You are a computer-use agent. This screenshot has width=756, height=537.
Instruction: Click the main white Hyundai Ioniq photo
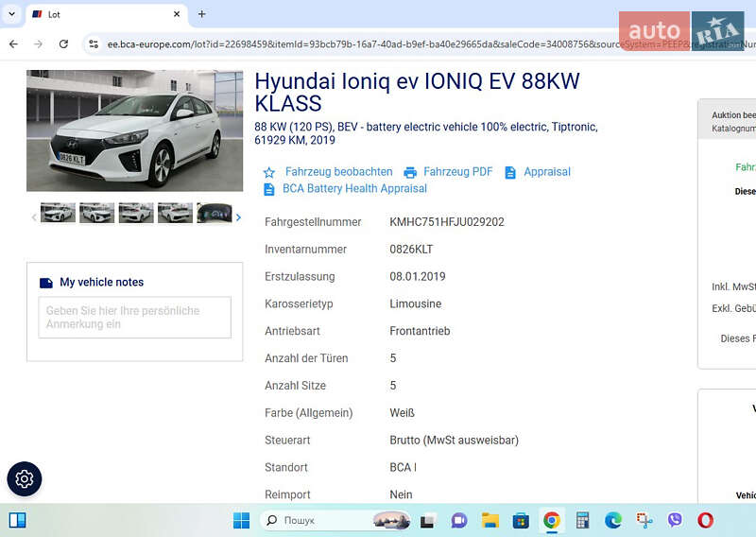tap(134, 130)
